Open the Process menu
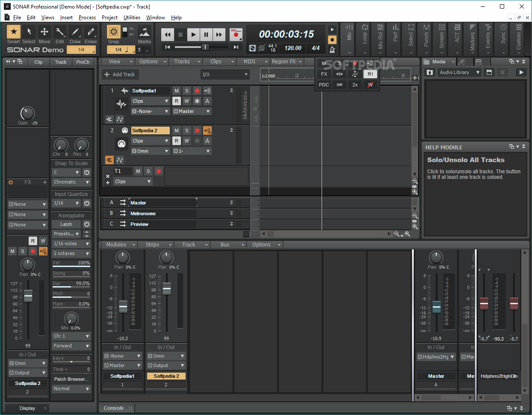Screen dimensions: 532x415 tap(87, 18)
